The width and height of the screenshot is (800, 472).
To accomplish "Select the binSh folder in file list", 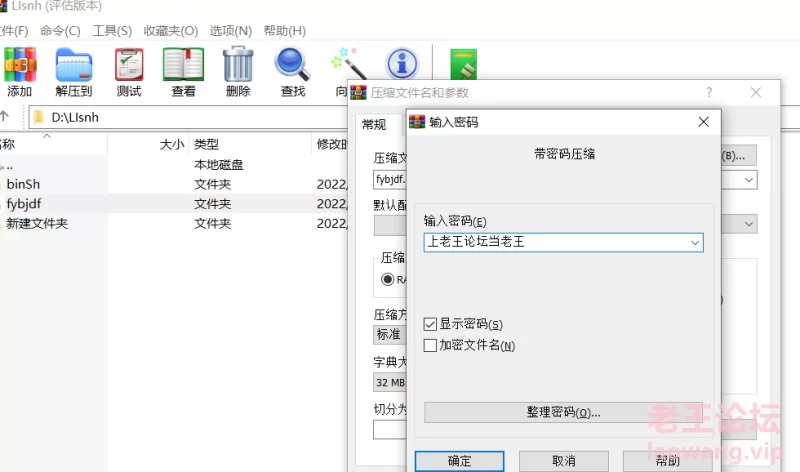I will (x=23, y=184).
